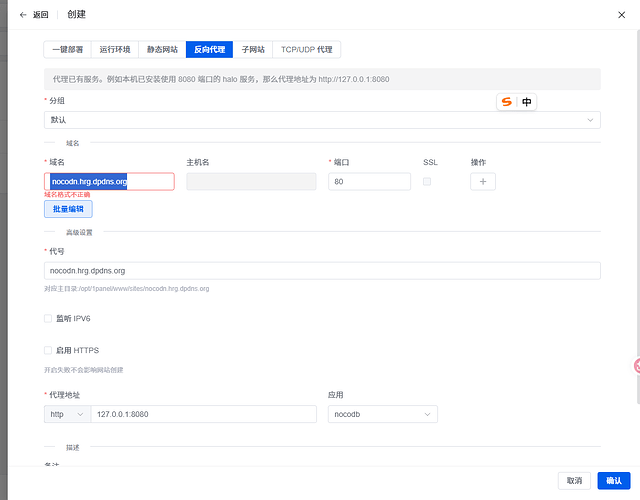Click the 批量编辑 button

click(x=68, y=209)
